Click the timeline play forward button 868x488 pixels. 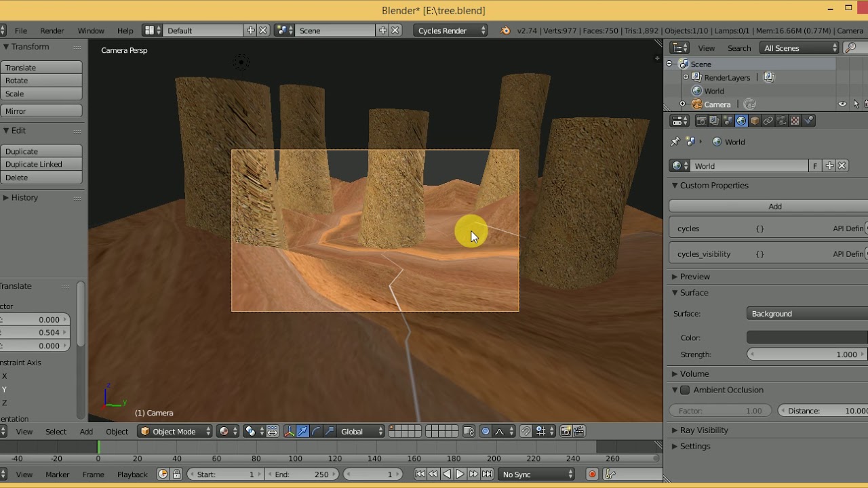point(460,474)
